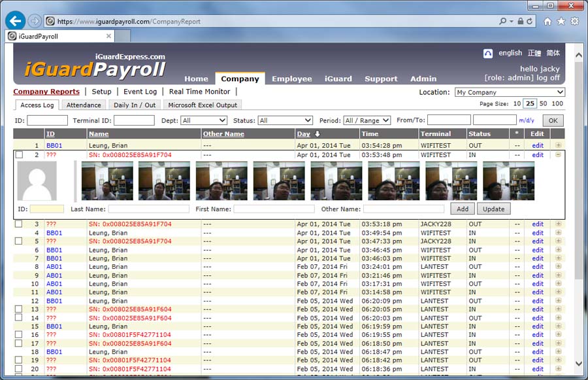Screen dimensions: 588x380
Task: Tick the checkbox for row 13
Action: [18, 309]
